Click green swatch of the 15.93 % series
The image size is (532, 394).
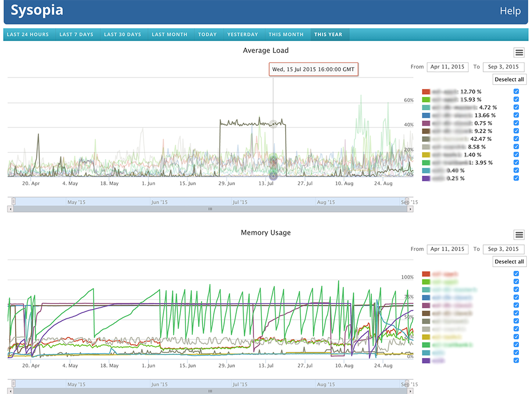pyautogui.click(x=426, y=100)
